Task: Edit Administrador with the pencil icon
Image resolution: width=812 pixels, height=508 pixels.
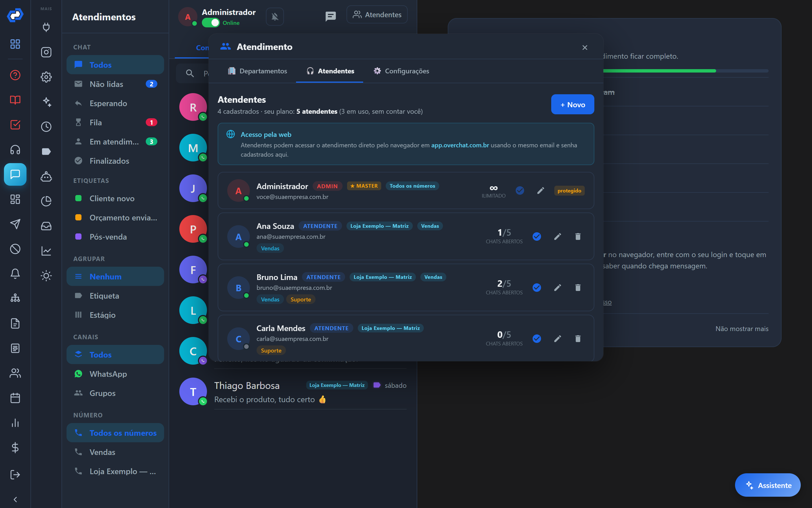Action: tap(540, 190)
